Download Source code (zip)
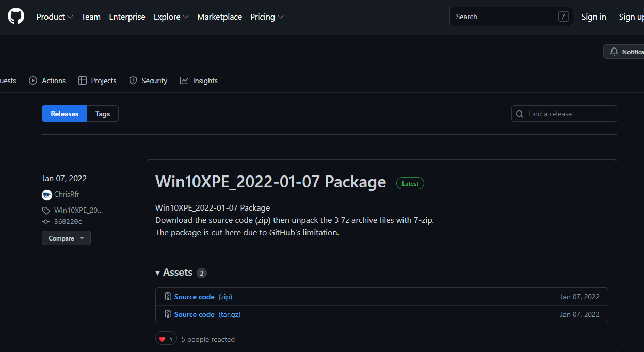Screen dimensions: 644x352 coord(203,297)
